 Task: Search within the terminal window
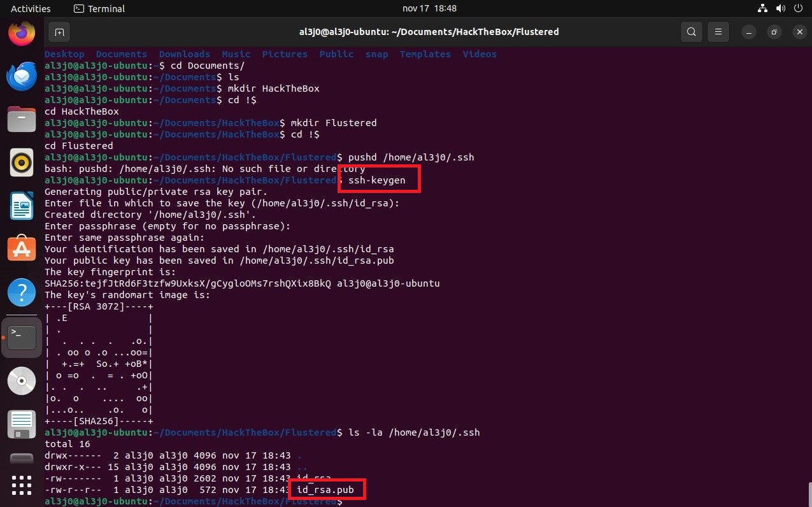691,32
